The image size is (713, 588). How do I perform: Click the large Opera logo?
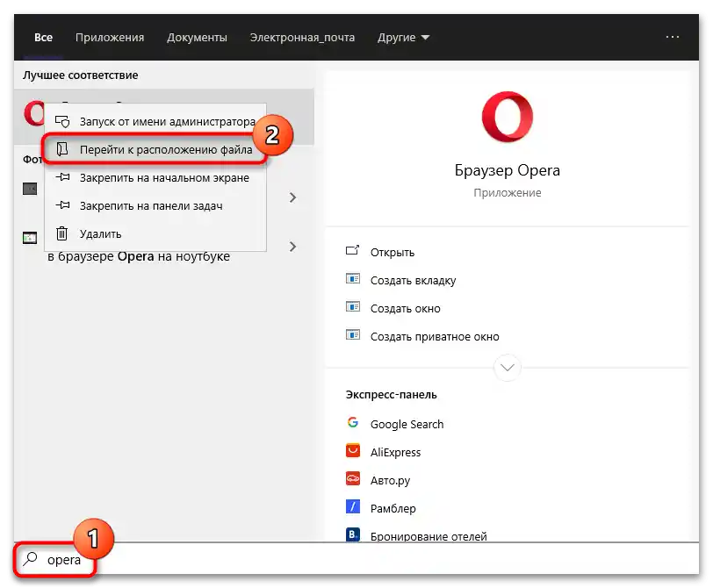(507, 117)
